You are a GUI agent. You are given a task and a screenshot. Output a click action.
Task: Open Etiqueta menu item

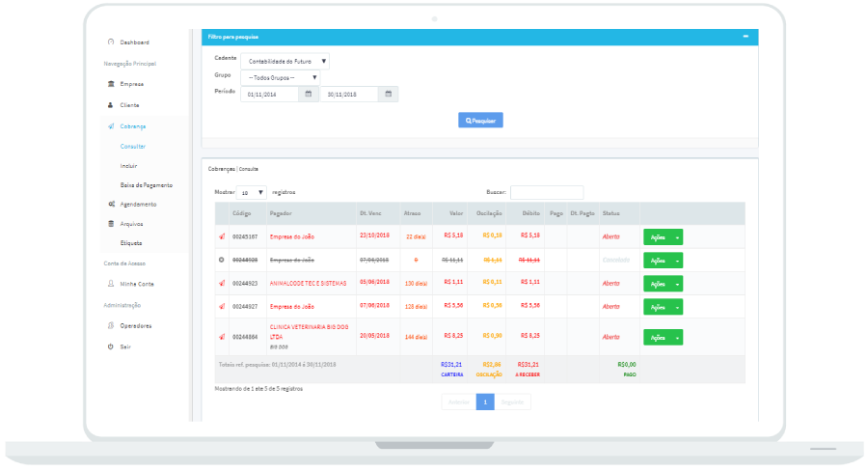tap(131, 243)
